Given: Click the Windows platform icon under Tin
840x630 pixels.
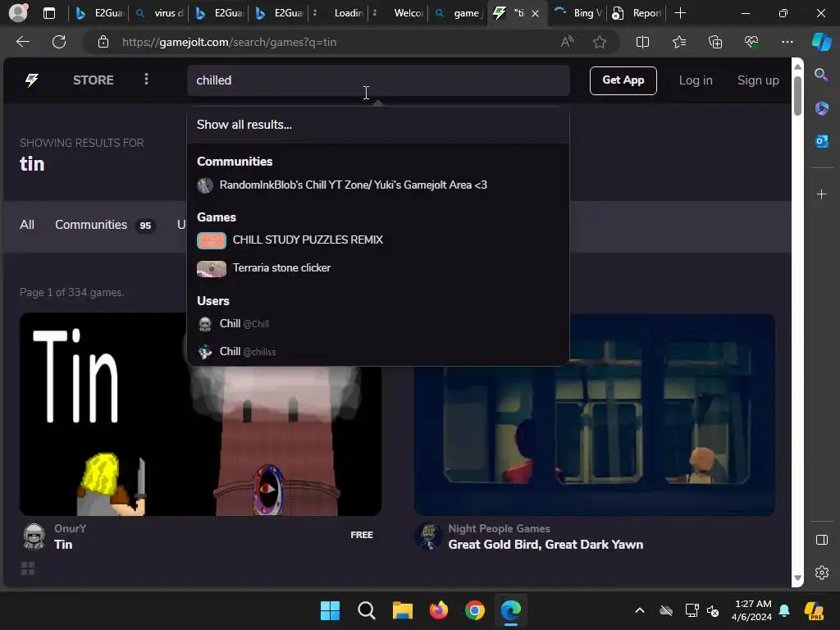Looking at the screenshot, I should [x=28, y=568].
